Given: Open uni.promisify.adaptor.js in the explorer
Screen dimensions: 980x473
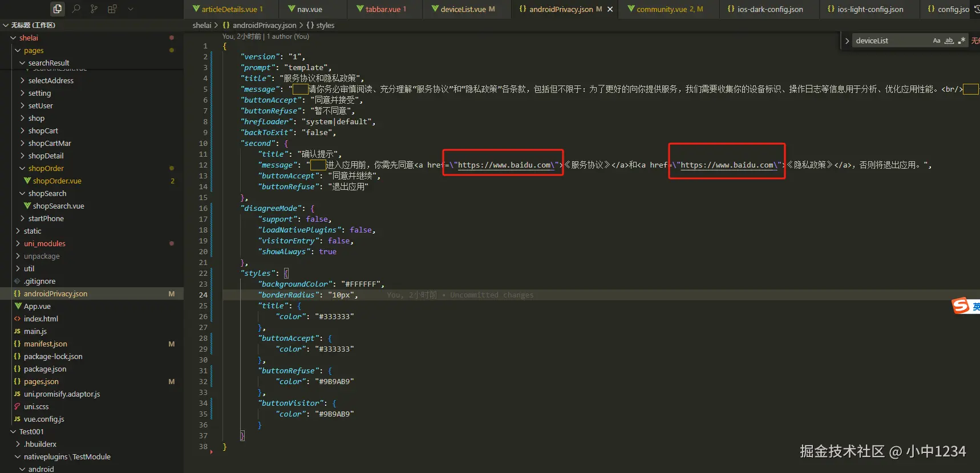Looking at the screenshot, I should (62, 394).
